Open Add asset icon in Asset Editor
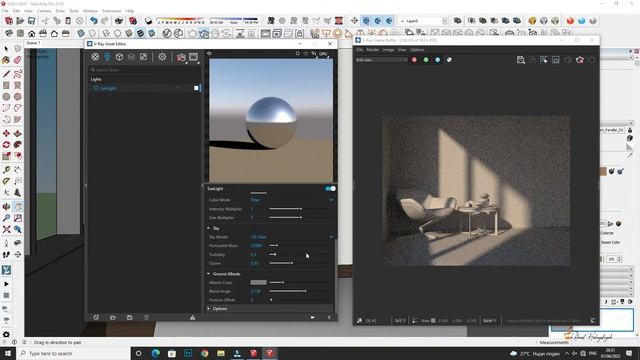Screen dimensions: 640x360 click(x=96, y=318)
